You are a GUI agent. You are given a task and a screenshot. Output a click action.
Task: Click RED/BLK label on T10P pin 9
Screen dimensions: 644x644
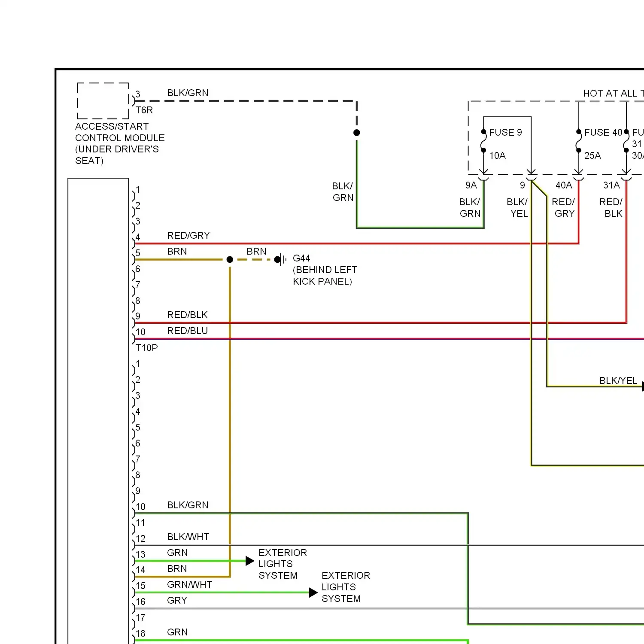pyautogui.click(x=187, y=315)
